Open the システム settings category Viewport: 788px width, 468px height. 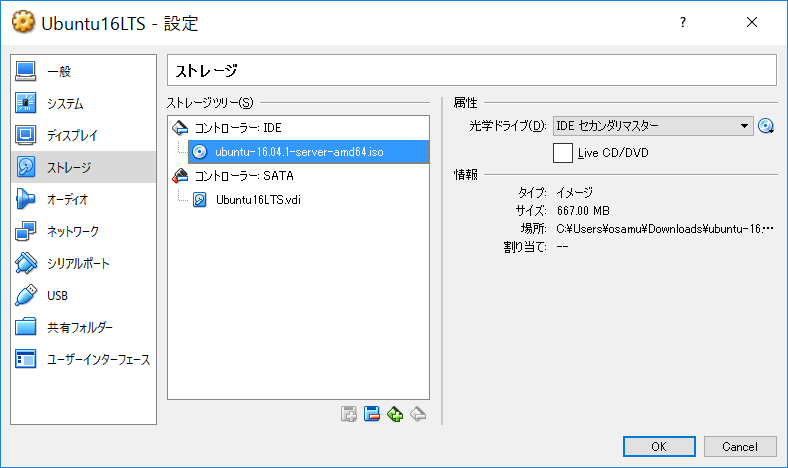tap(65, 103)
